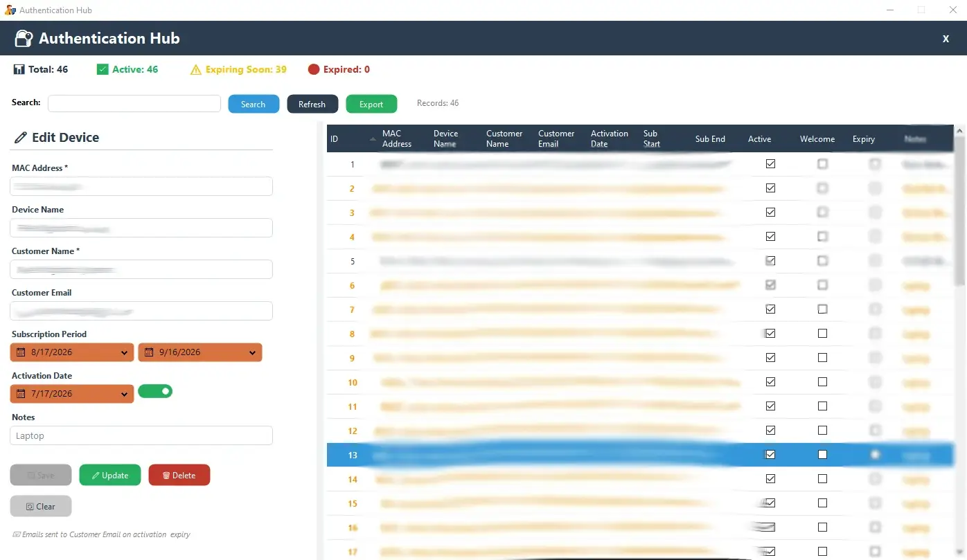This screenshot has width=967, height=560.
Task: Click the calendar icon in the 9/16/2026 field
Action: [x=149, y=352]
